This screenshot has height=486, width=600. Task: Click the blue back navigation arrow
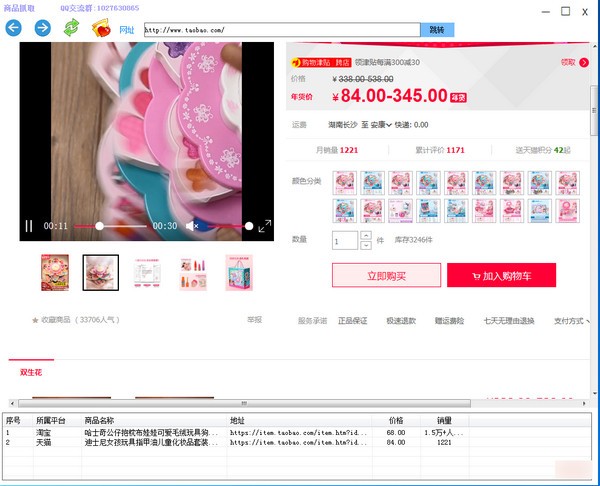point(13,28)
